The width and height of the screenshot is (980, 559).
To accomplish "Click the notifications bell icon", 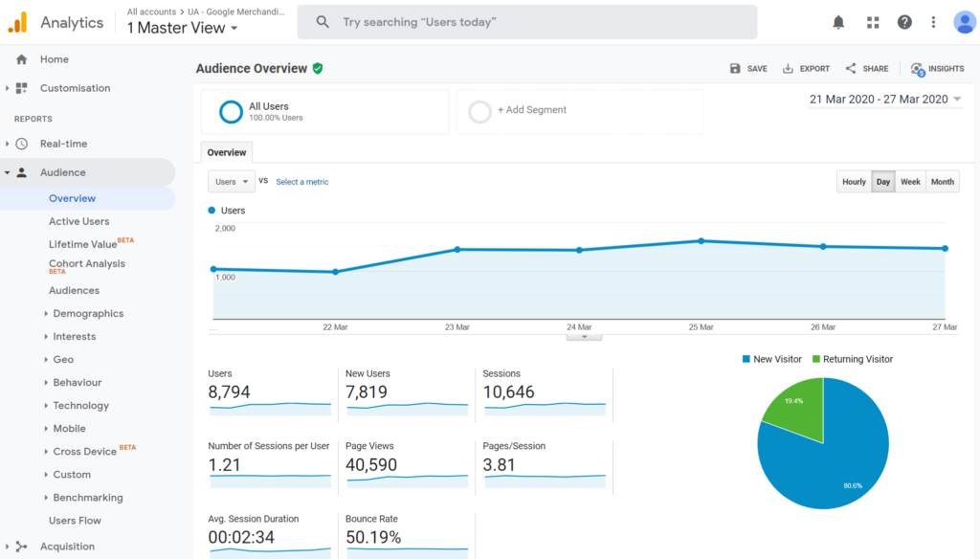I will (838, 22).
